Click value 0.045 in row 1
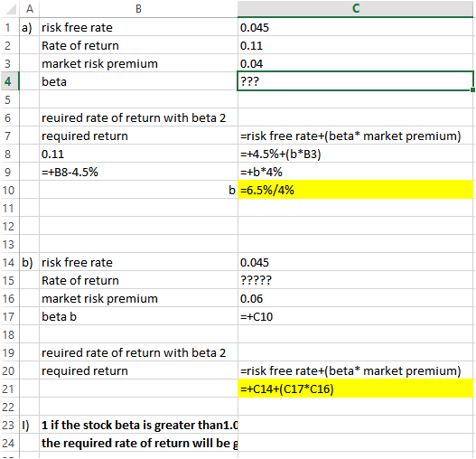 255,28
